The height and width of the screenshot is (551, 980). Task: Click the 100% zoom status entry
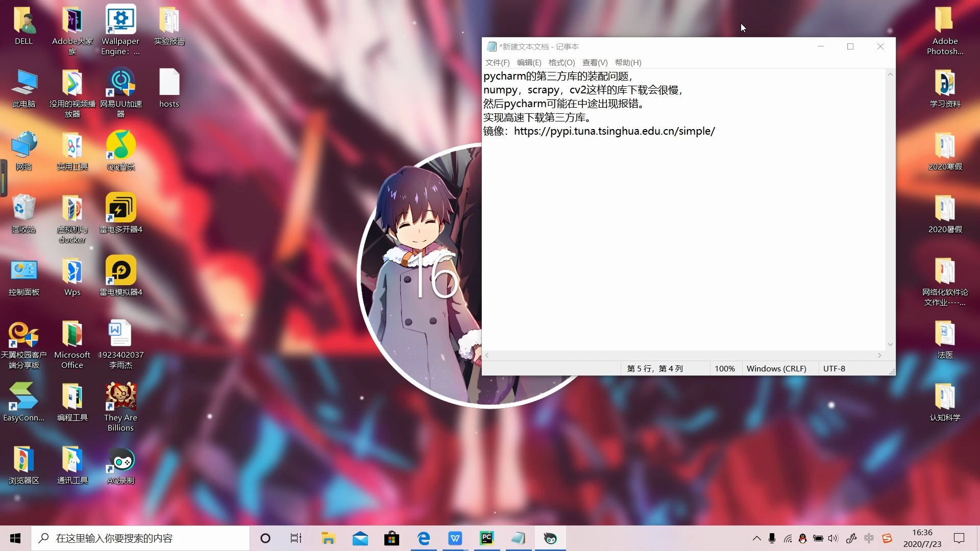724,368
